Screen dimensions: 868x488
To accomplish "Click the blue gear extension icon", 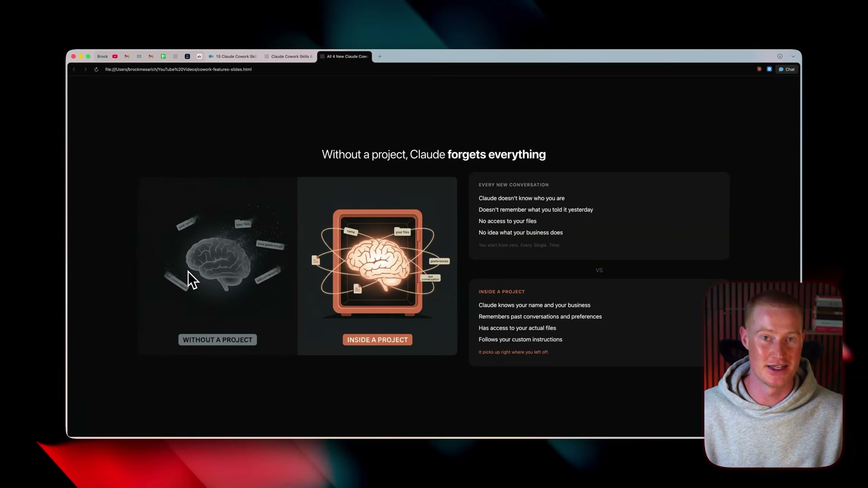I will coord(769,69).
